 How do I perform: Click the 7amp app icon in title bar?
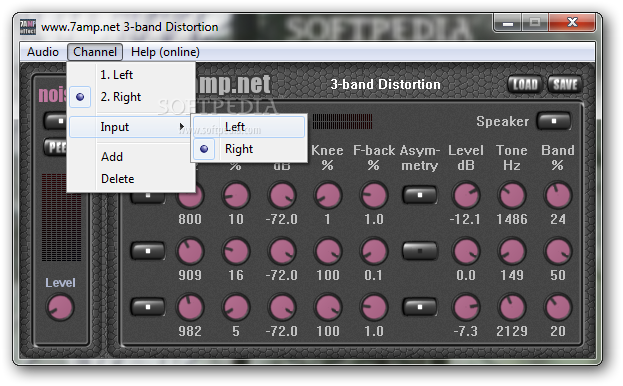pos(28,27)
